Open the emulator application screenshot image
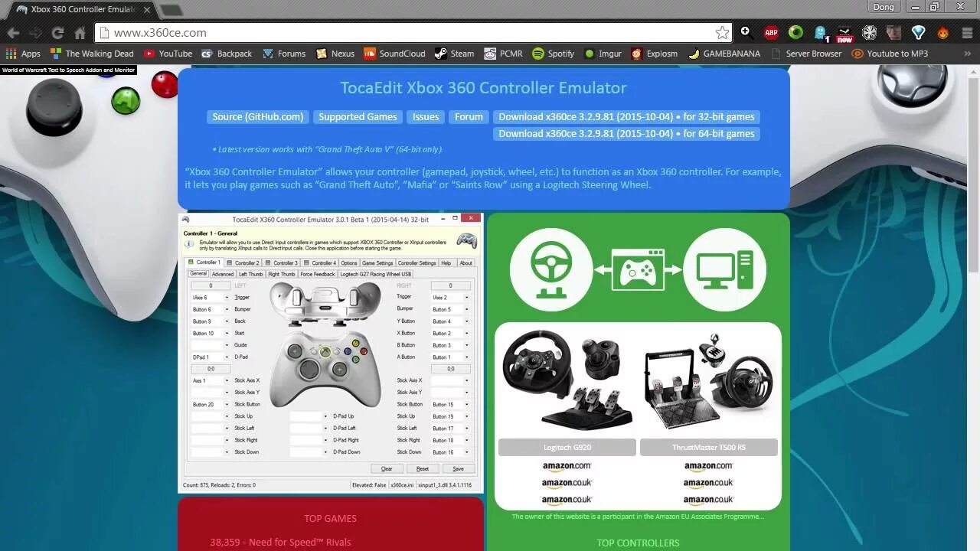This screenshot has height=551, width=980. click(330, 352)
